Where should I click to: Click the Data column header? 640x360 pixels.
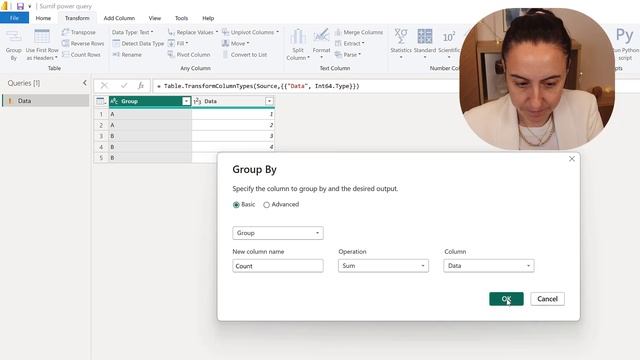[233, 101]
